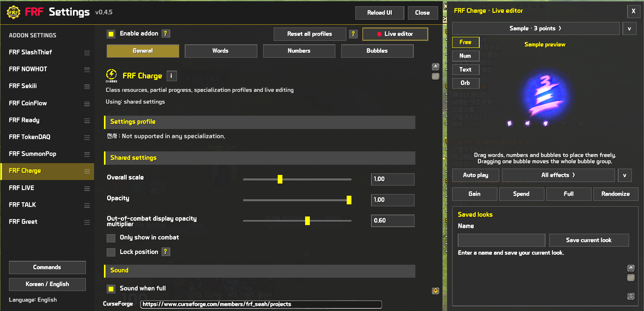Click the help icon next to Lock position
Screen dimensions: 644x311
coord(166,252)
